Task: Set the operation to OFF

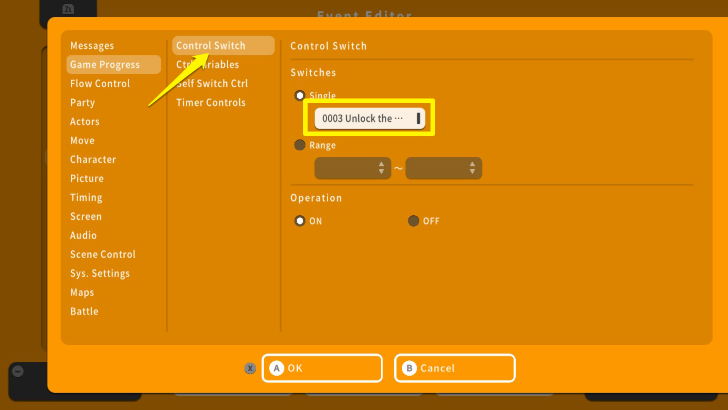Action: (413, 221)
